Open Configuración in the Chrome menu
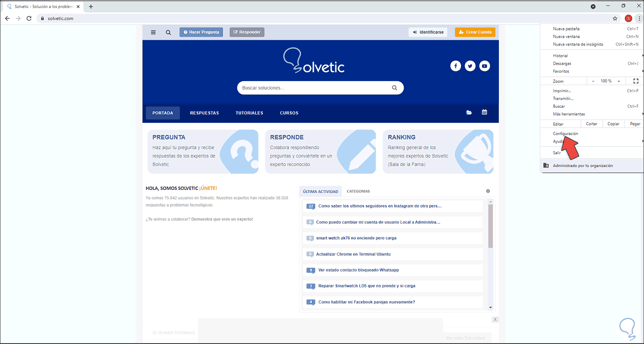Viewport: 644px width, 344px height. tap(592, 134)
